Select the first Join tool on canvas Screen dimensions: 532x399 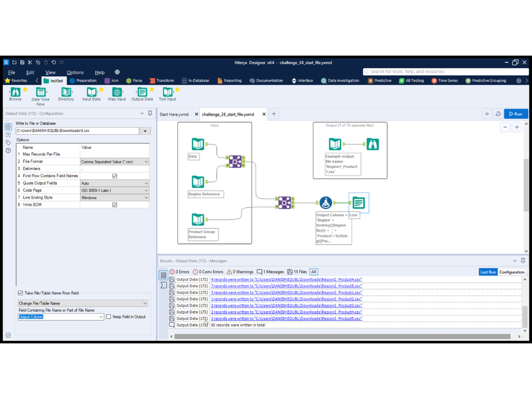[x=235, y=161]
